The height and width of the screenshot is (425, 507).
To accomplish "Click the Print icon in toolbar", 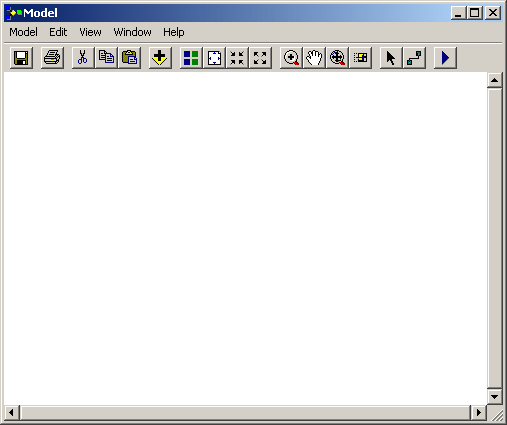I will (52, 58).
